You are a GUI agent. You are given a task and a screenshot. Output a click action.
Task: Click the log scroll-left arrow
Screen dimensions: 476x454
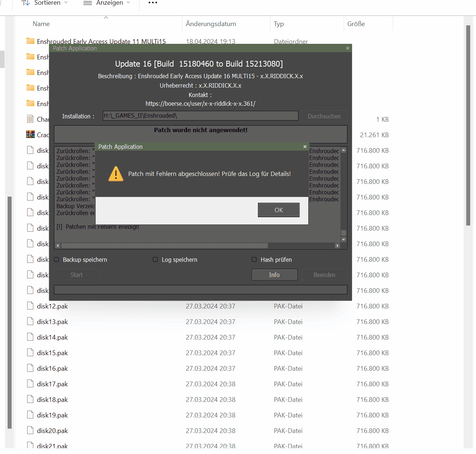(58, 245)
